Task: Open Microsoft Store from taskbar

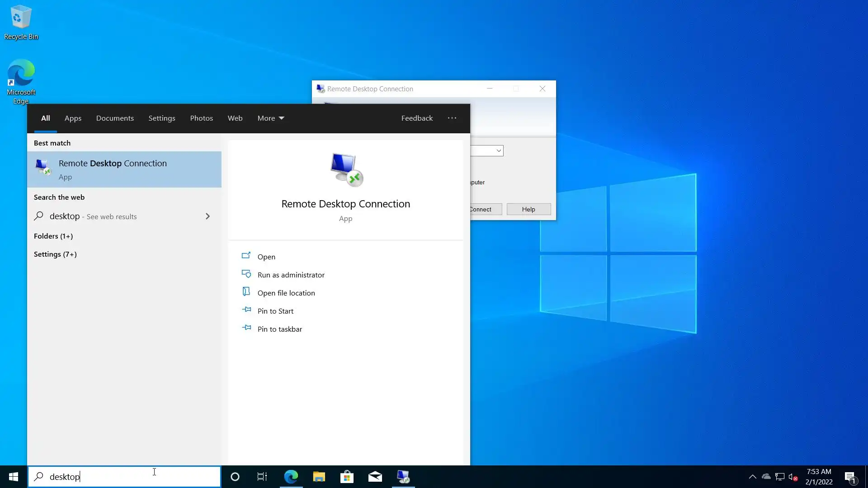Action: [347, 477]
